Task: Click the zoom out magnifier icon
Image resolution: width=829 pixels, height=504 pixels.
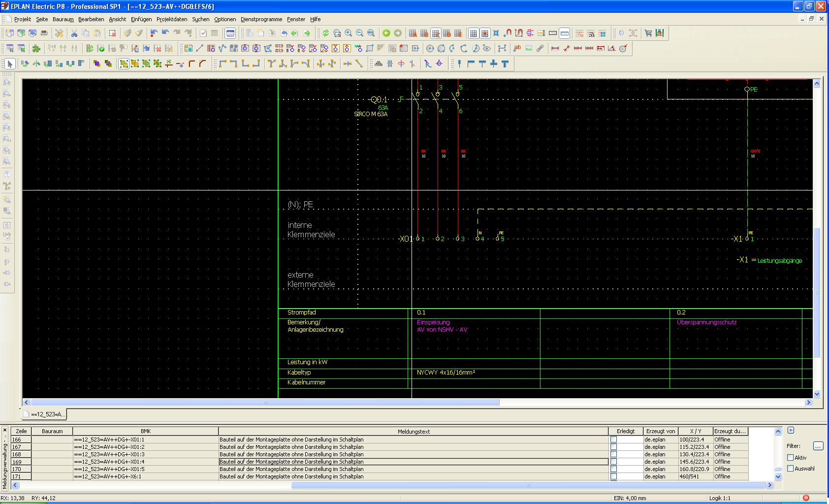Action: (x=359, y=33)
